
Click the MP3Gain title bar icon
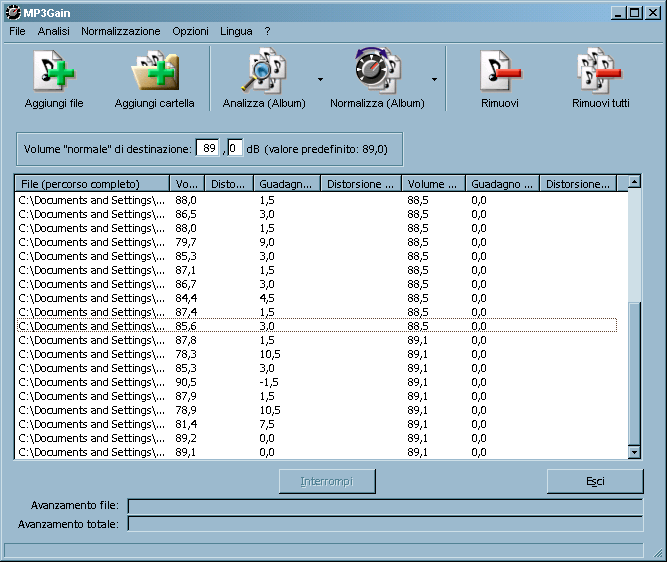[12, 12]
